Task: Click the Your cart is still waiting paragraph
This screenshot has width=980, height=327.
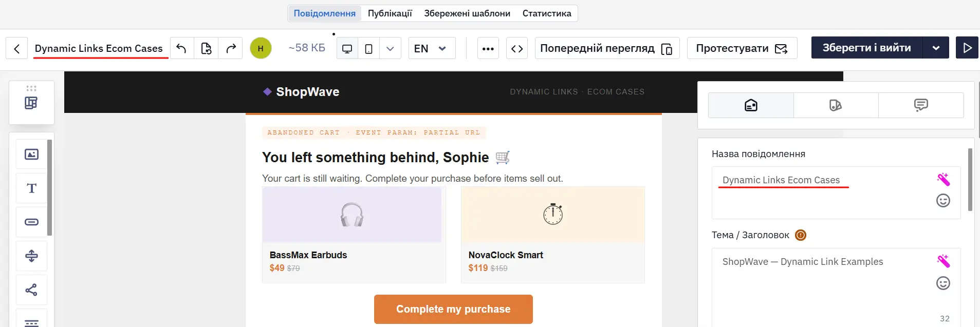Action: click(413, 179)
